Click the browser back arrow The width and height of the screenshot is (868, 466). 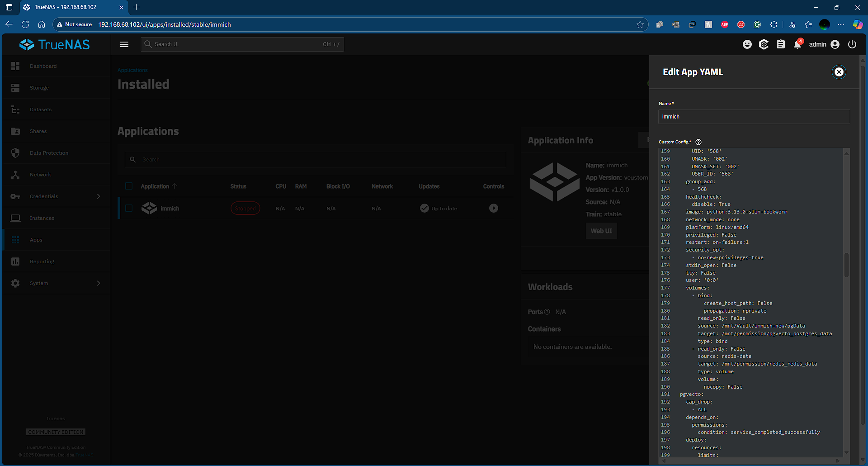pyautogui.click(x=9, y=24)
